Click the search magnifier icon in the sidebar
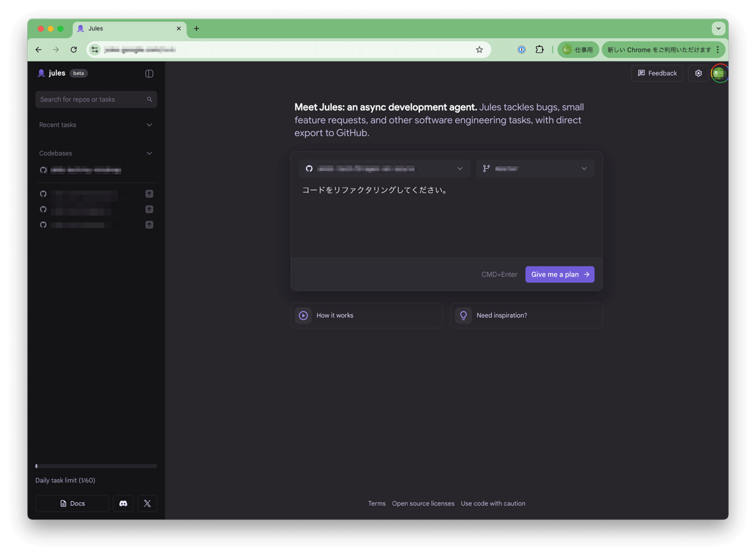This screenshot has height=556, width=756. tap(149, 100)
